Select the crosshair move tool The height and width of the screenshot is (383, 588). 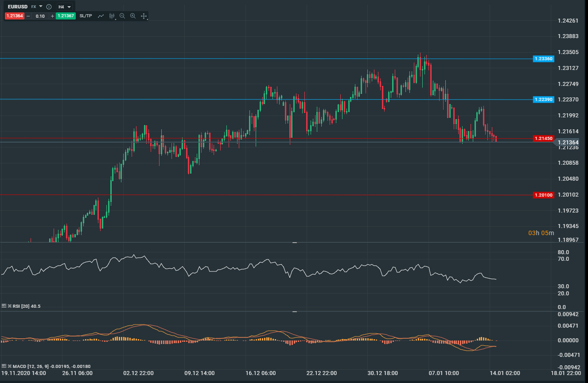(144, 16)
